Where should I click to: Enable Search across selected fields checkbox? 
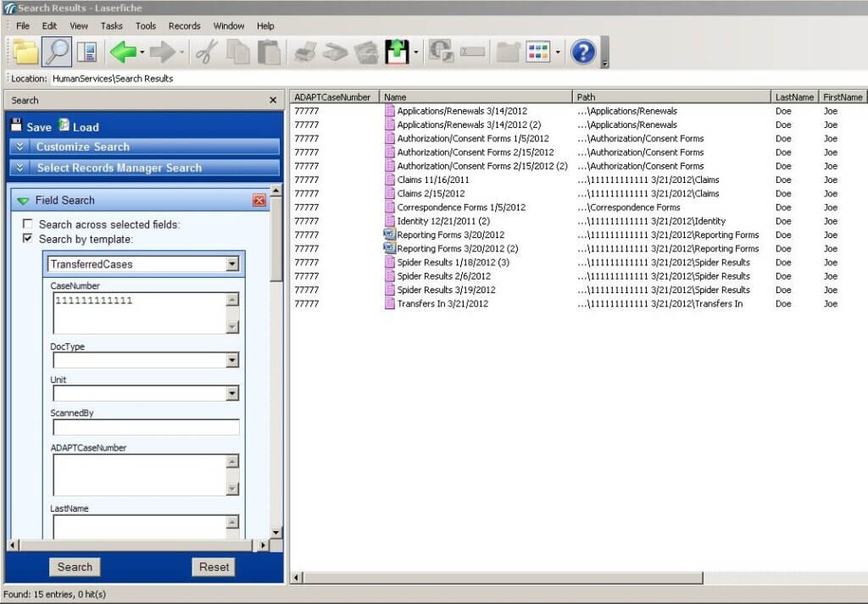[27, 224]
